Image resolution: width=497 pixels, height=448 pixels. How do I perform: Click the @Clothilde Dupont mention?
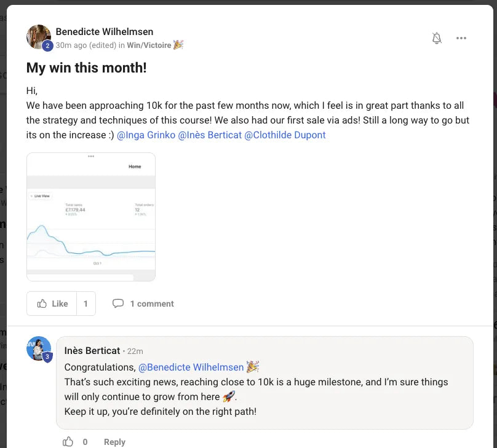click(285, 135)
